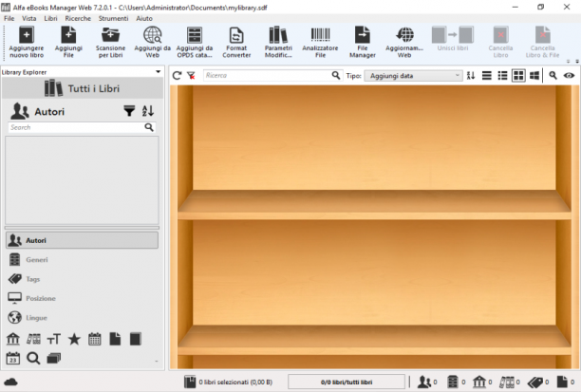Open the Vista menu
The image size is (581, 392).
tap(28, 18)
